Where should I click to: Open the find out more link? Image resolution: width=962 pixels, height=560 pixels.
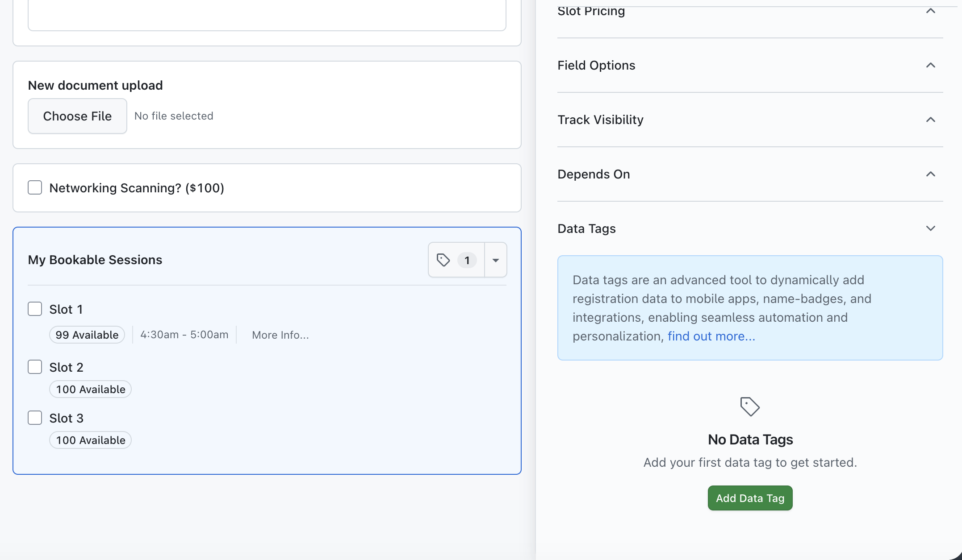click(711, 336)
